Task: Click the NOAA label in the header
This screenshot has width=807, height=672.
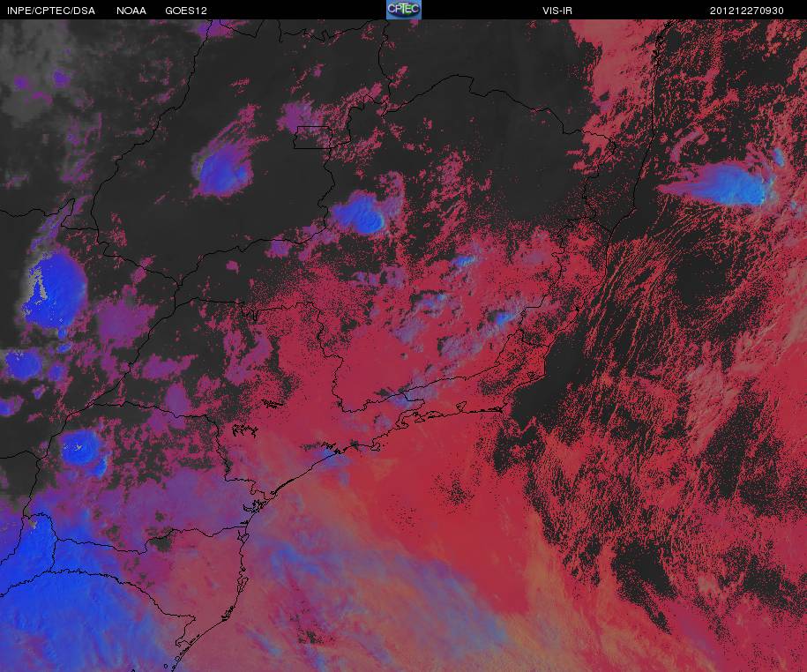Action: coord(131,11)
